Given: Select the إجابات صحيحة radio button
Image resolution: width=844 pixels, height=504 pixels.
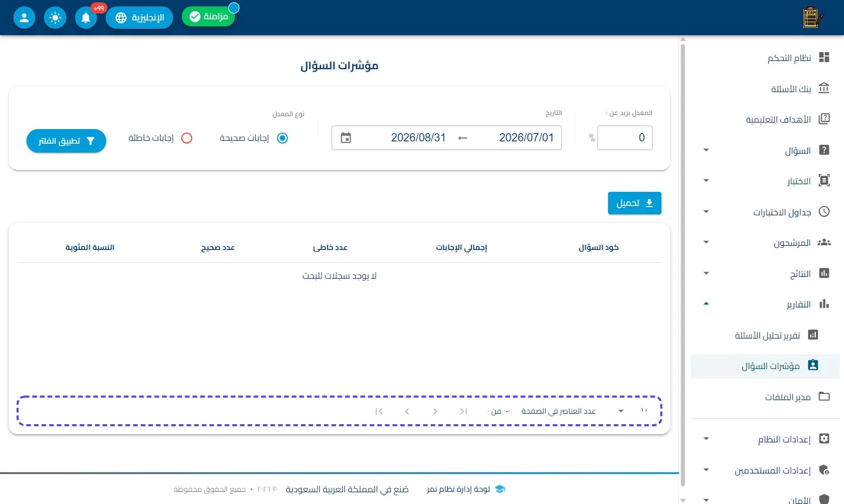Looking at the screenshot, I should click(282, 138).
